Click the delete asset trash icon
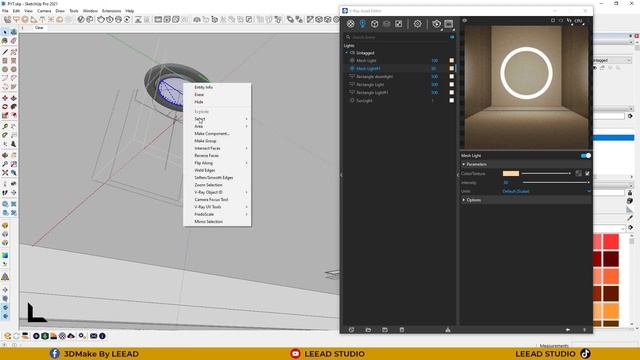This screenshot has width=640, height=360. coord(402,330)
